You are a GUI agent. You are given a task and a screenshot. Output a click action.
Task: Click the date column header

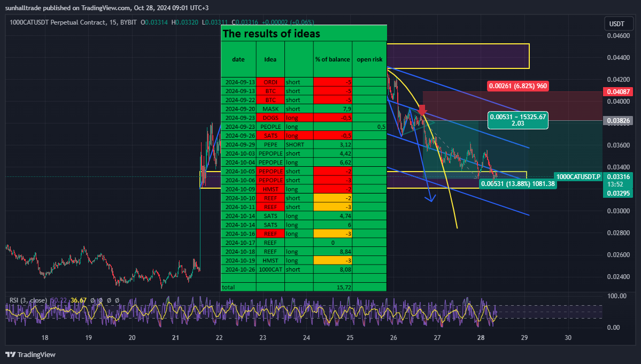238,59
